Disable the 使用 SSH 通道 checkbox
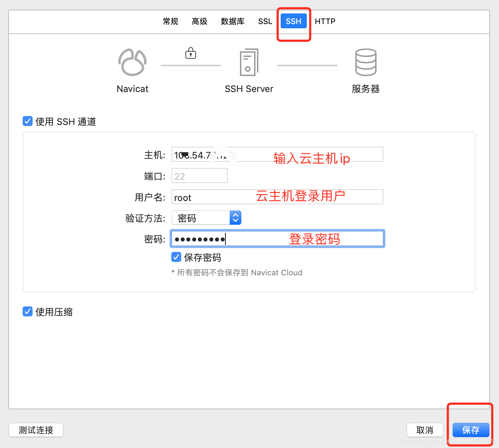Screen dimensions: 499x448 [x=28, y=121]
